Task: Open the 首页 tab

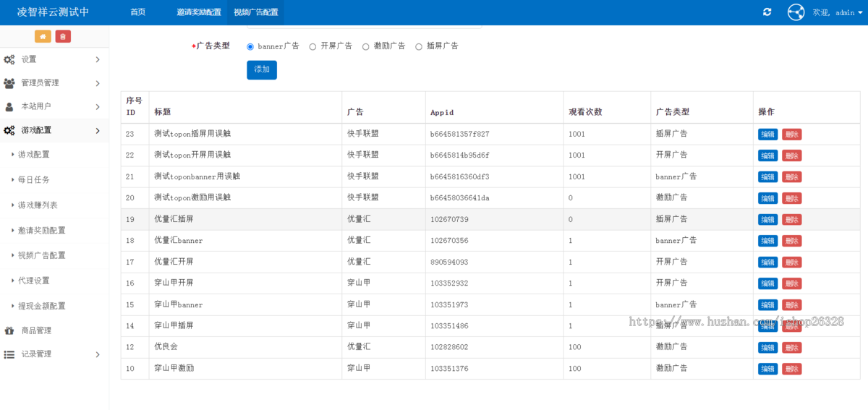Action: pos(137,12)
